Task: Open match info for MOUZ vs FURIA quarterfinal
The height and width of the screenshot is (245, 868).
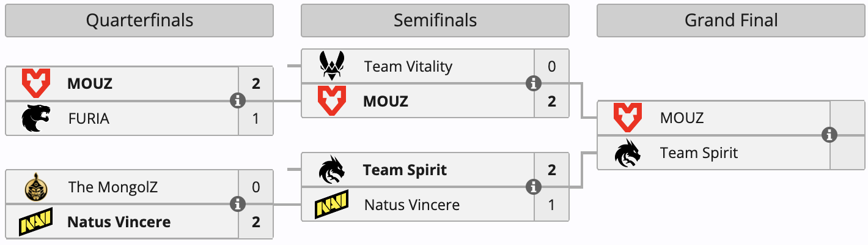Action: pos(238,100)
